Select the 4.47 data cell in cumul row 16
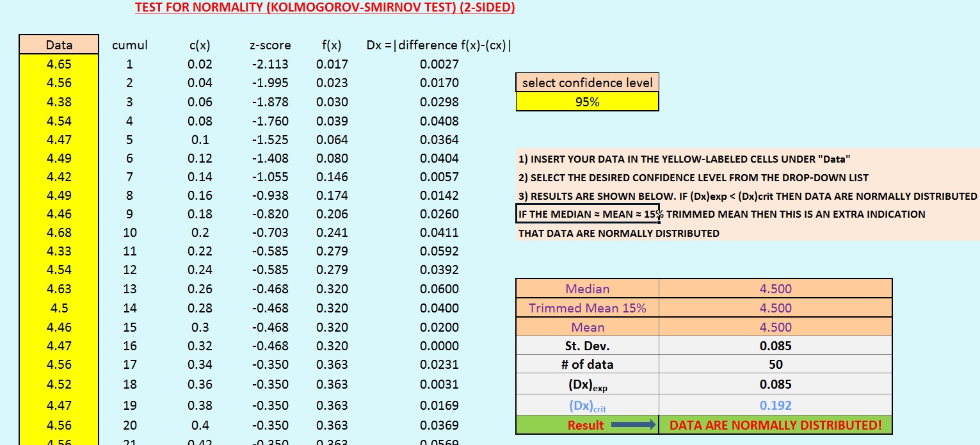The height and width of the screenshot is (445, 980). pos(59,346)
